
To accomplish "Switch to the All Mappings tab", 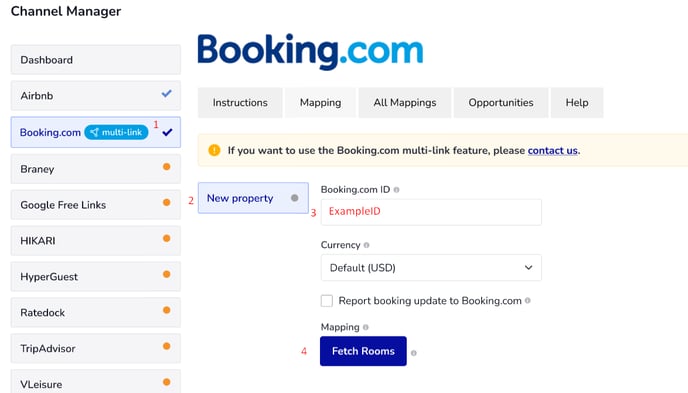I will 405,103.
